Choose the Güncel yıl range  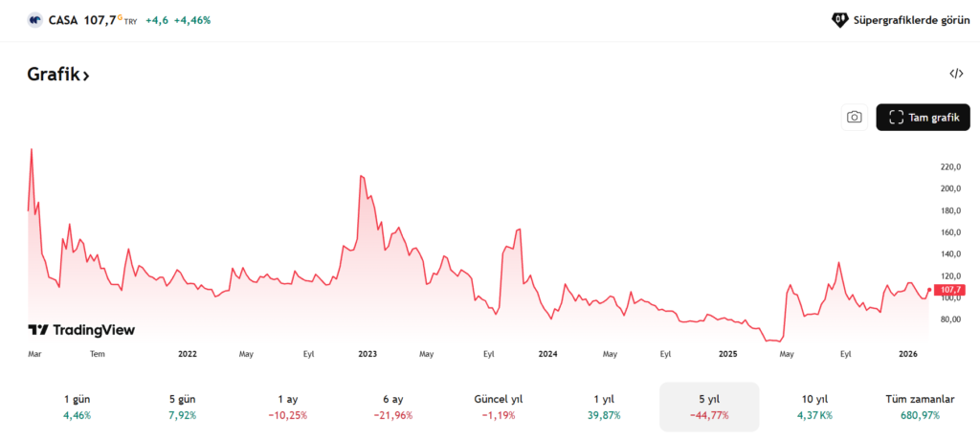(498, 407)
